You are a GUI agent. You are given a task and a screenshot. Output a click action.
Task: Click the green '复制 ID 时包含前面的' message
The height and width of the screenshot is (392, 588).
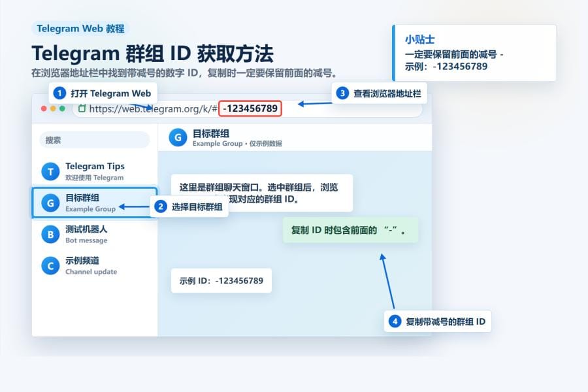[x=350, y=230]
